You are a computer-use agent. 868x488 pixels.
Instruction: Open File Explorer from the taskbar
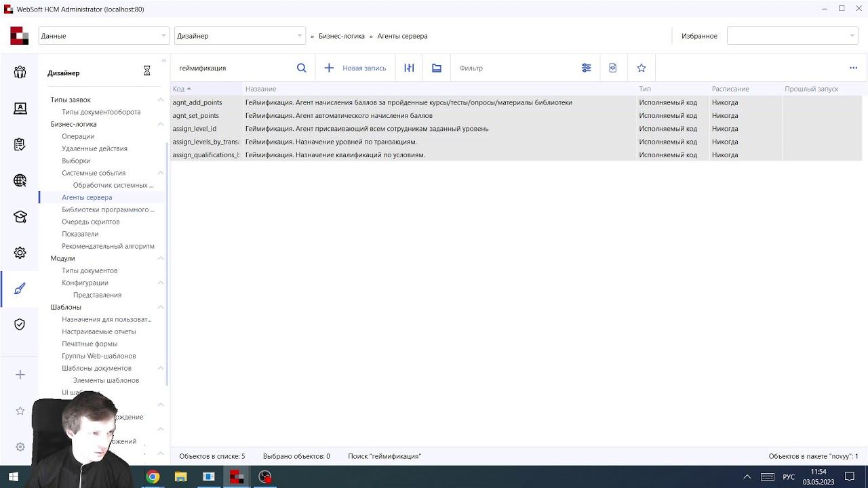point(180,476)
